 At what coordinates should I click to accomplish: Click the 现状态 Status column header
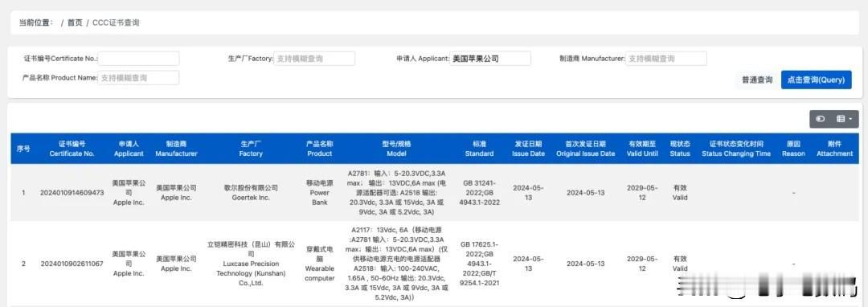pyautogui.click(x=680, y=148)
